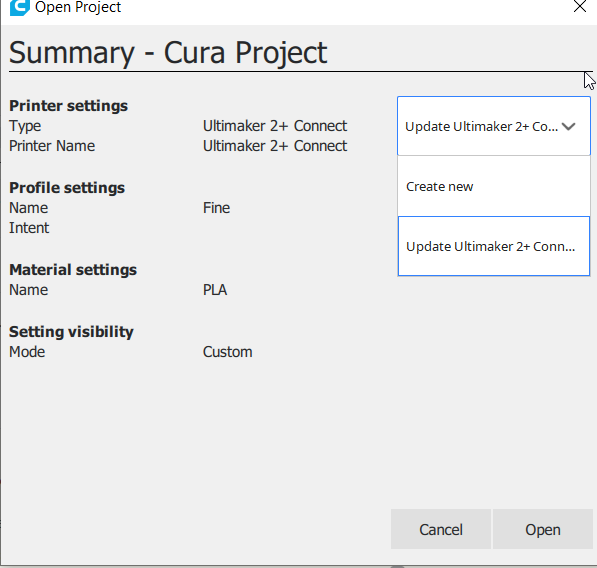Select the Create new option
Screen dimensions: 597x568
coord(493,187)
